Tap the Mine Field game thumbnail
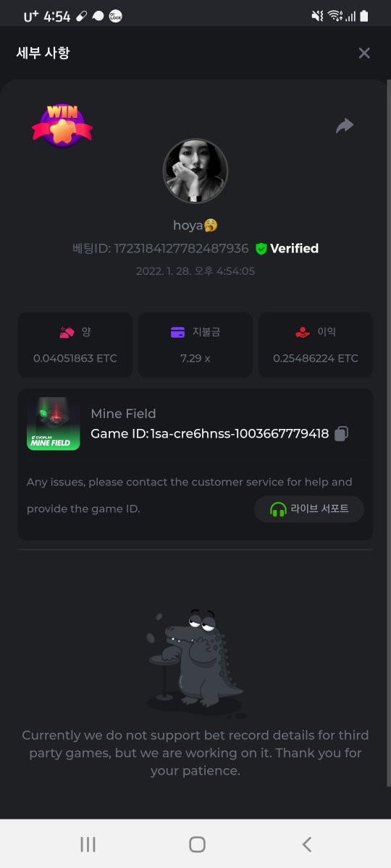391x868 pixels. click(x=54, y=424)
